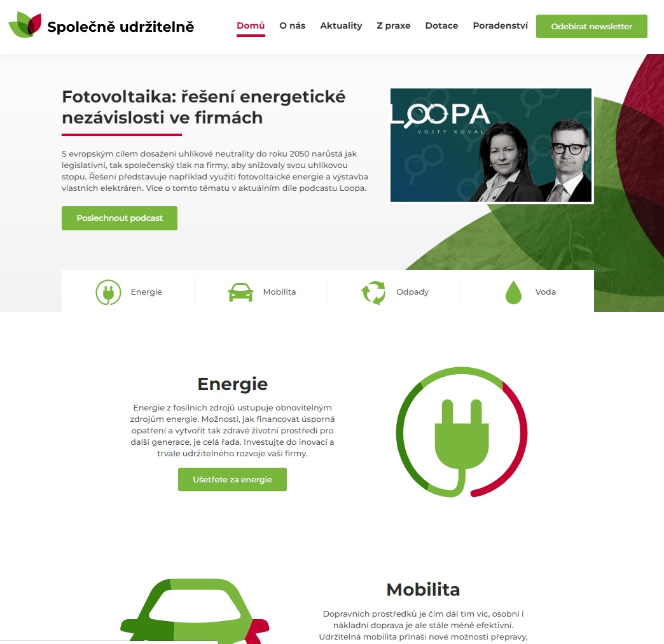This screenshot has height=644, width=664.
Task: Click the Společně udržitelně site title
Action: click(121, 27)
